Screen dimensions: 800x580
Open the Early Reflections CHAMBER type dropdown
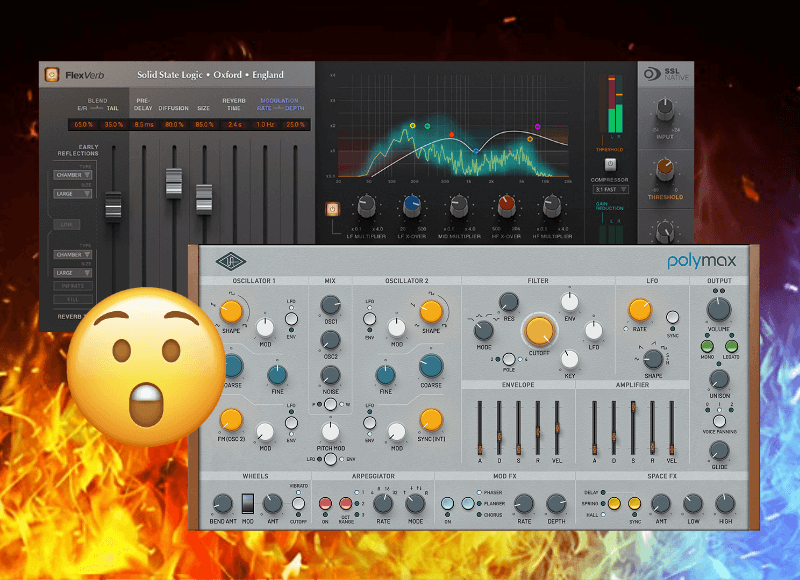[x=72, y=175]
